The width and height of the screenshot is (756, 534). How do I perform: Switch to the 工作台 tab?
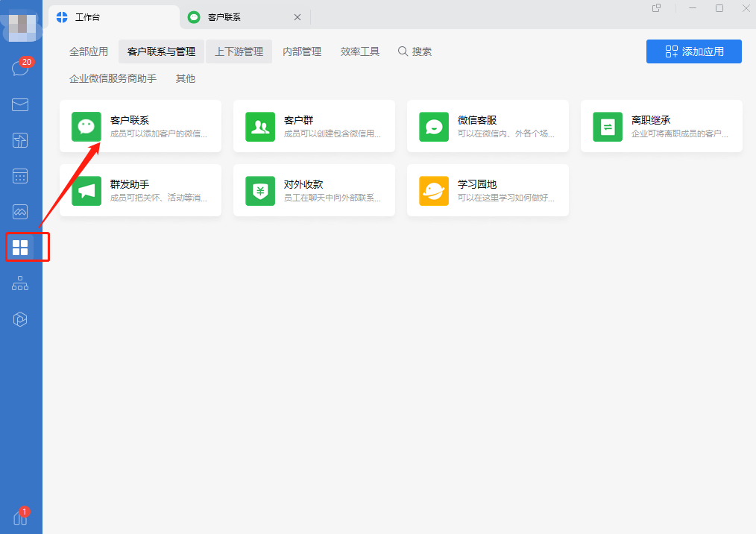coord(112,16)
